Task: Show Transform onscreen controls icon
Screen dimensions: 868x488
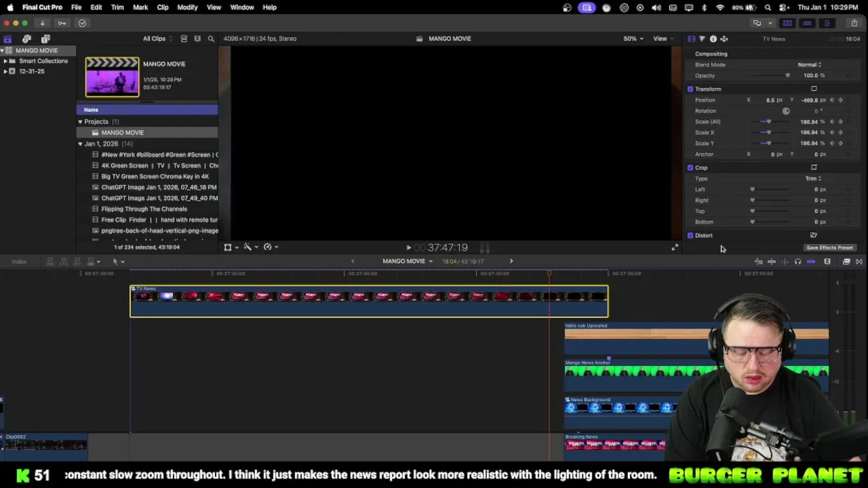Action: pyautogui.click(x=814, y=89)
